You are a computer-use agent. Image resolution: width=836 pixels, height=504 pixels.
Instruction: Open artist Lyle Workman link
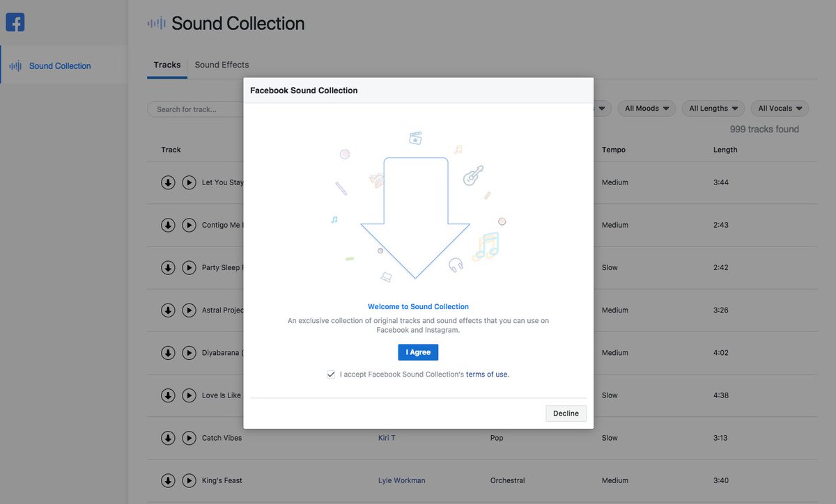point(401,480)
